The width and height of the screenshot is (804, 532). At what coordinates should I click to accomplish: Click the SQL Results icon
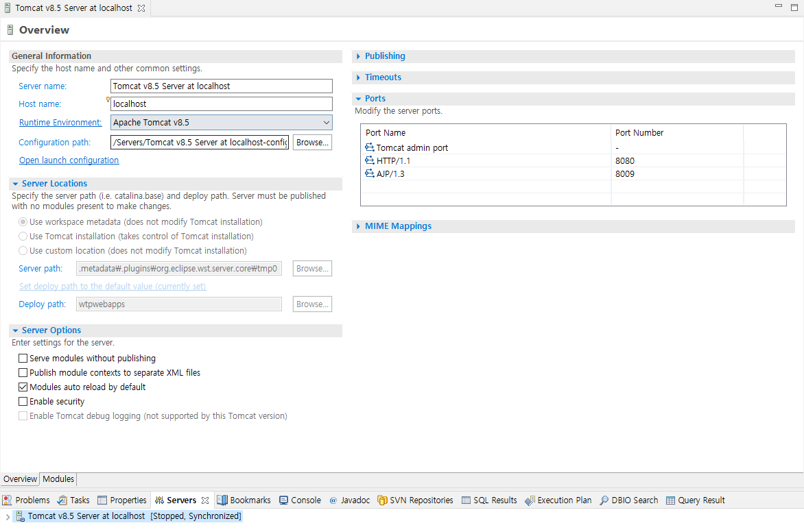click(466, 500)
